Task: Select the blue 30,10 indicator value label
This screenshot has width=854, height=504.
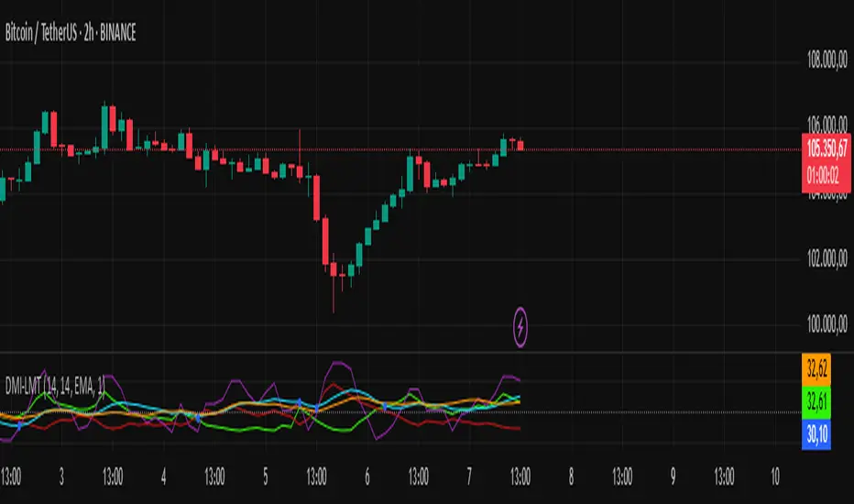Action: click(x=816, y=434)
